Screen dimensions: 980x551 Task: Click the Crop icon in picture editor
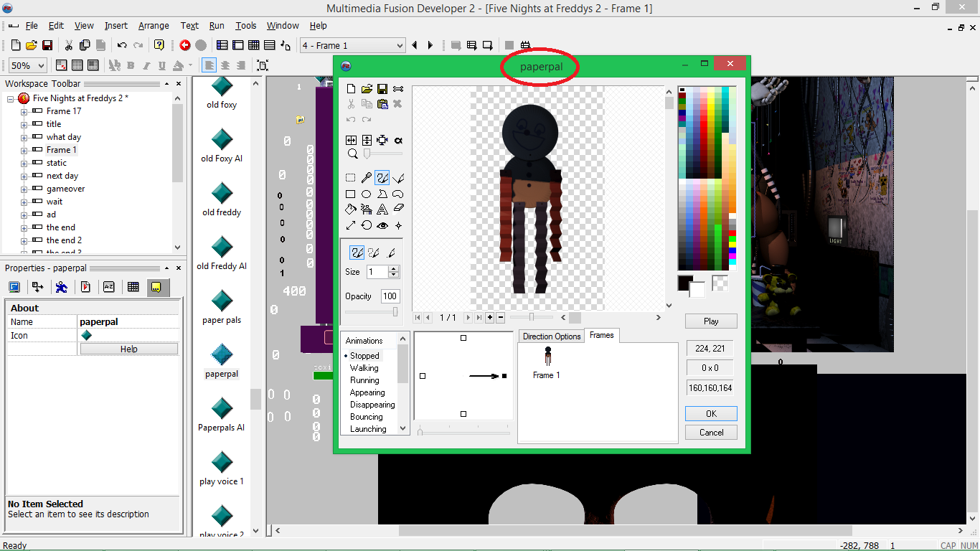382,141
